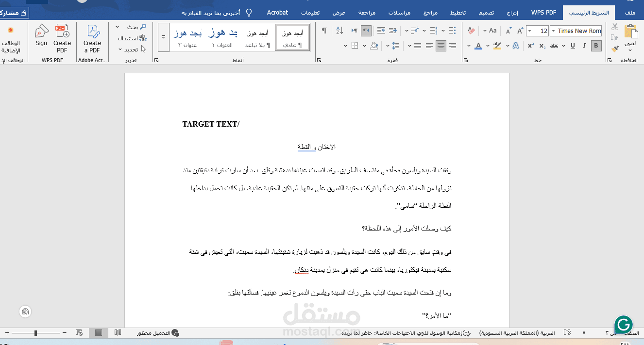Viewport: 644px width, 345px height.
Task: Click the Find (بحث) button
Action: (x=136, y=27)
